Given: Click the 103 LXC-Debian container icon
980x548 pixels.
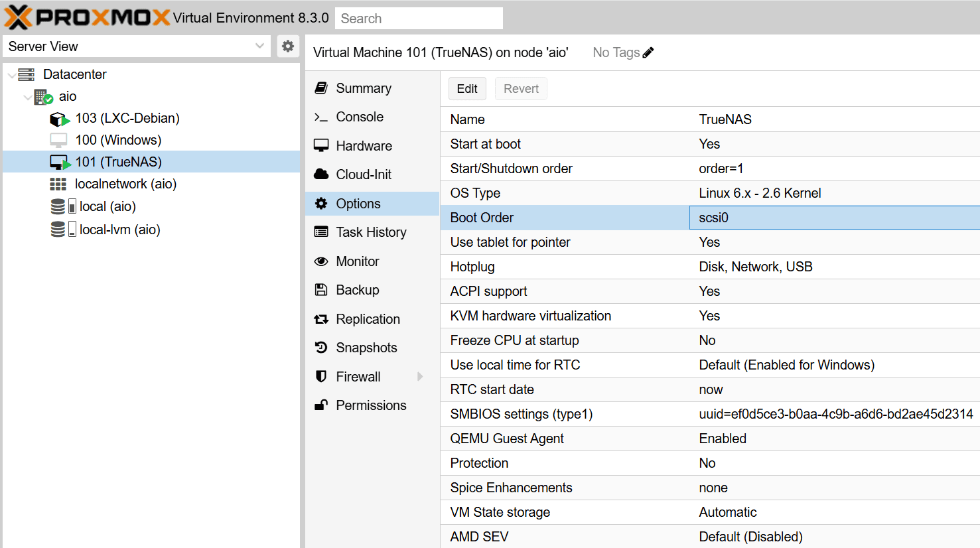Looking at the screenshot, I should (x=60, y=119).
